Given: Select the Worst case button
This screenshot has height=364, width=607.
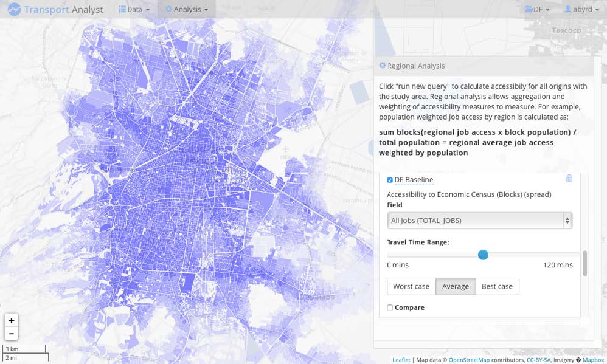Looking at the screenshot, I should pyautogui.click(x=411, y=287).
